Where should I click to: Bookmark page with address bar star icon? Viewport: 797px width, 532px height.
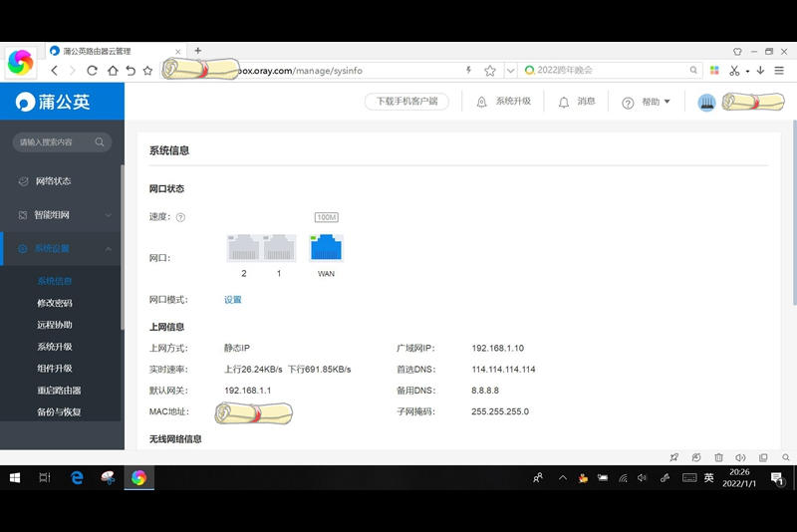[x=490, y=71]
